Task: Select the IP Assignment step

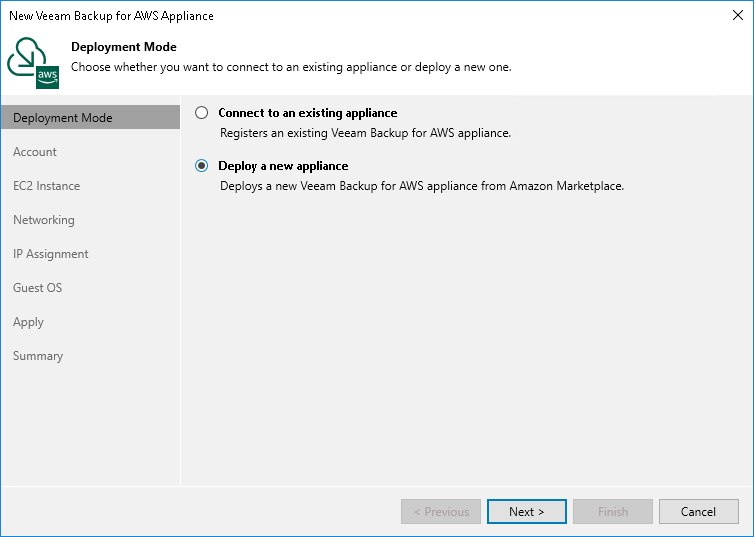Action: click(x=51, y=254)
